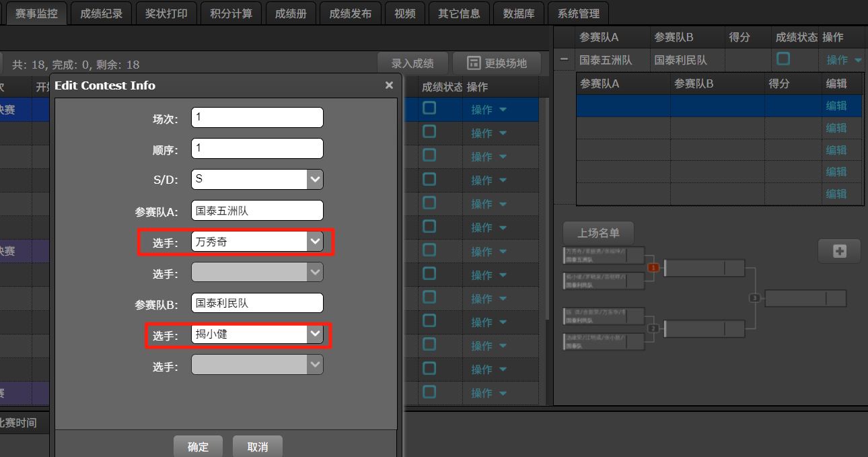Select red match node 1 in bracket
Image resolution: width=868 pixels, height=457 pixels.
point(653,267)
